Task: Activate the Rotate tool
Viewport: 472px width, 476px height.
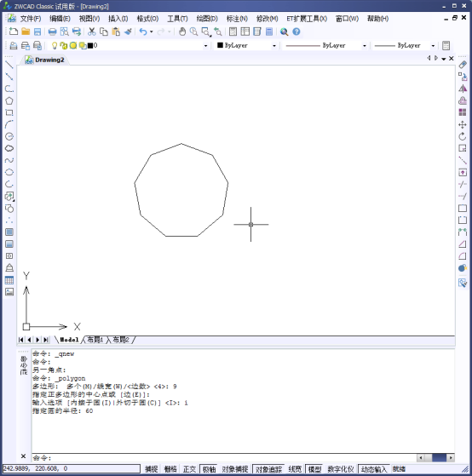Action: (463, 136)
